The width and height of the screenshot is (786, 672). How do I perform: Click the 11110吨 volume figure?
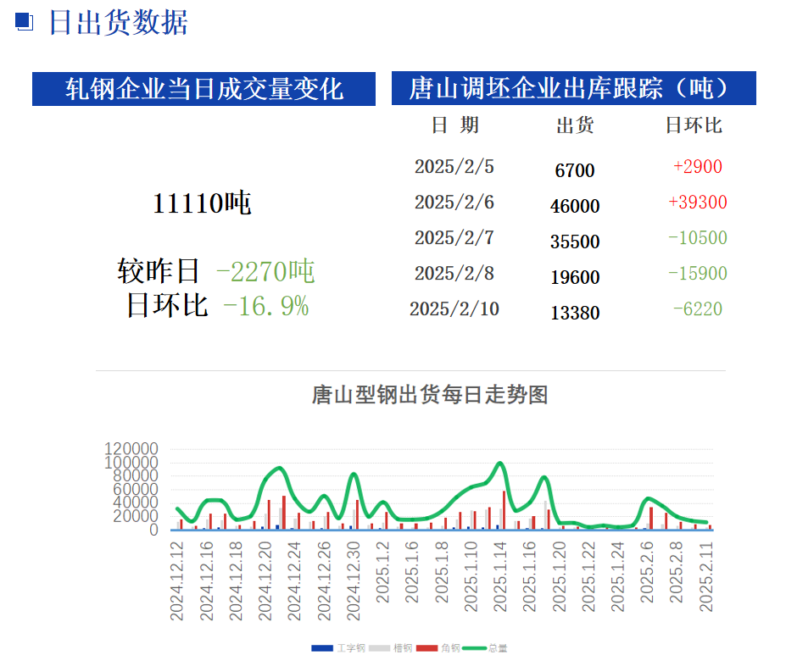(x=202, y=203)
